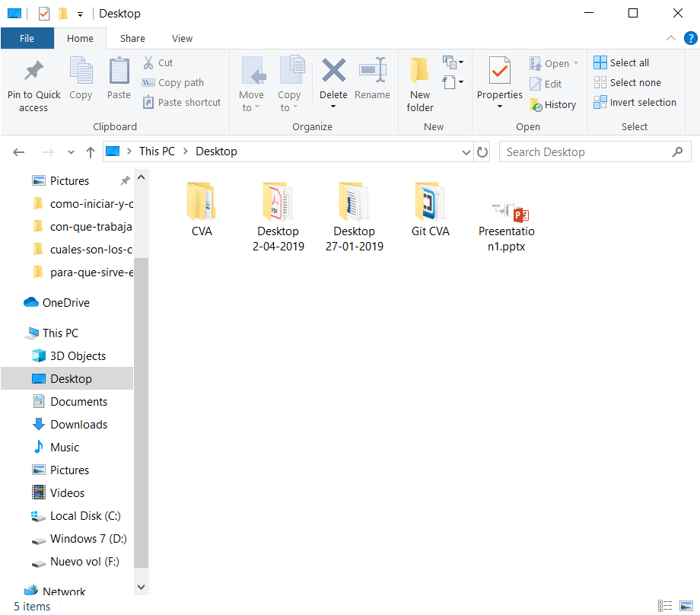Screen dimensions: 700x615
Task: Select This PC in navigation pane
Action: 52,333
